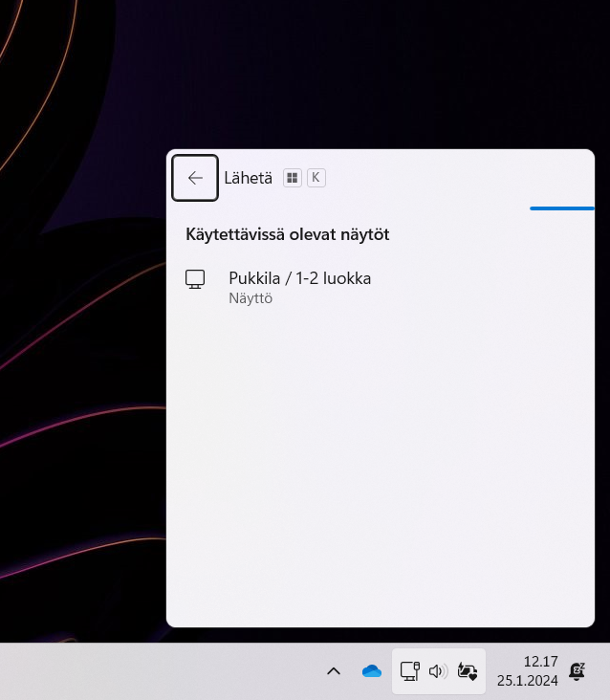Go back with the arrow button in Lähetä panel

pyautogui.click(x=195, y=178)
